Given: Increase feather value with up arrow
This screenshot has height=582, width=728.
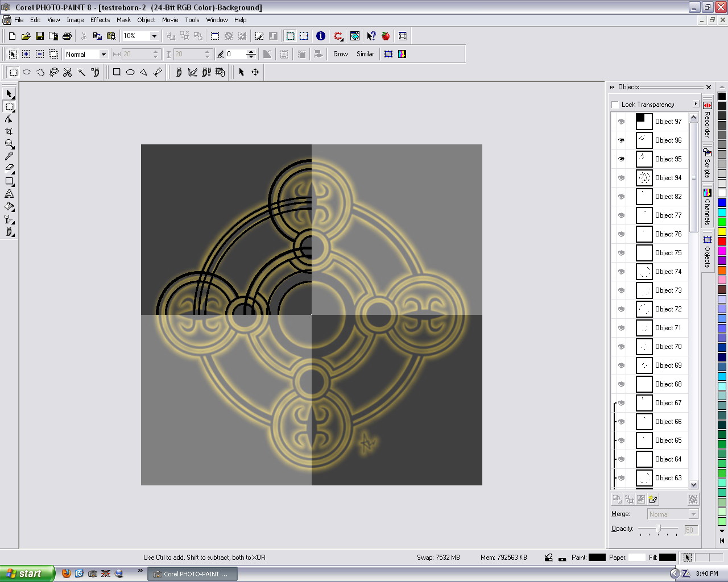Looking at the screenshot, I should tap(251, 52).
